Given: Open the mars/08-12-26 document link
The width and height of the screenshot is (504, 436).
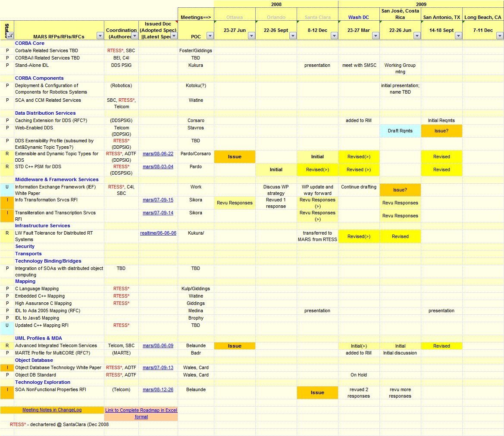Looking at the screenshot, I should click(158, 389).
